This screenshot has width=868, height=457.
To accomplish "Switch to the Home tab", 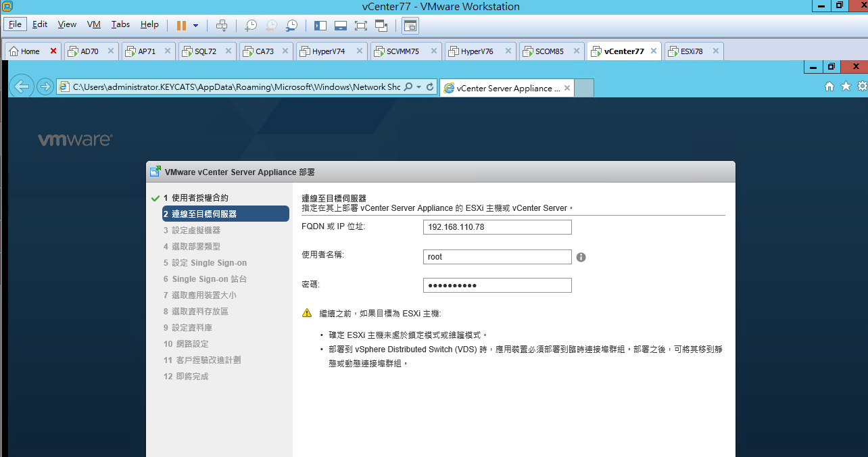I will [x=30, y=51].
